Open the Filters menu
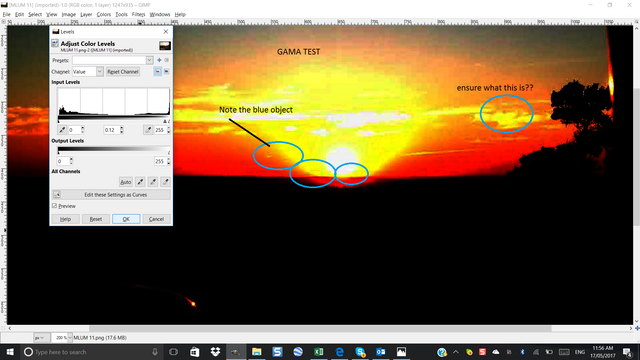 [138, 14]
